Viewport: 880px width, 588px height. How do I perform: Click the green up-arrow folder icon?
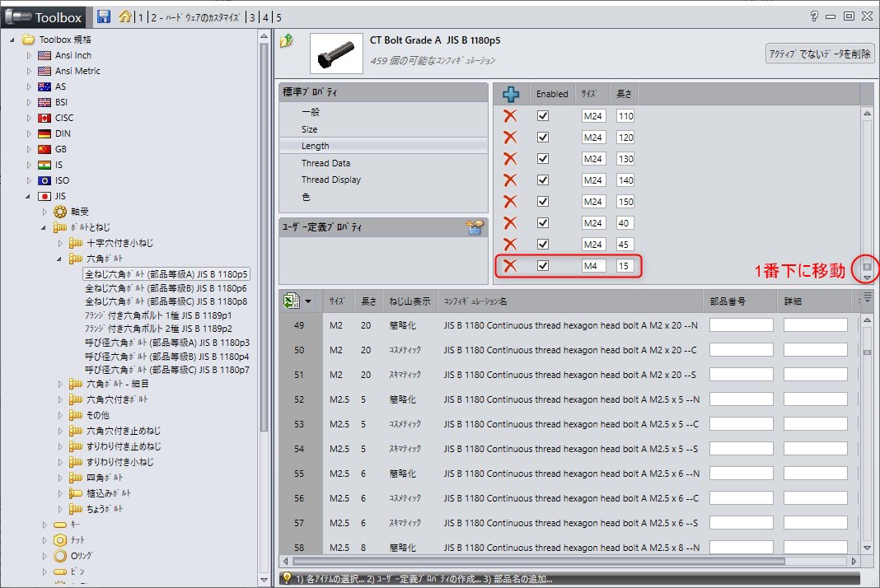(287, 41)
